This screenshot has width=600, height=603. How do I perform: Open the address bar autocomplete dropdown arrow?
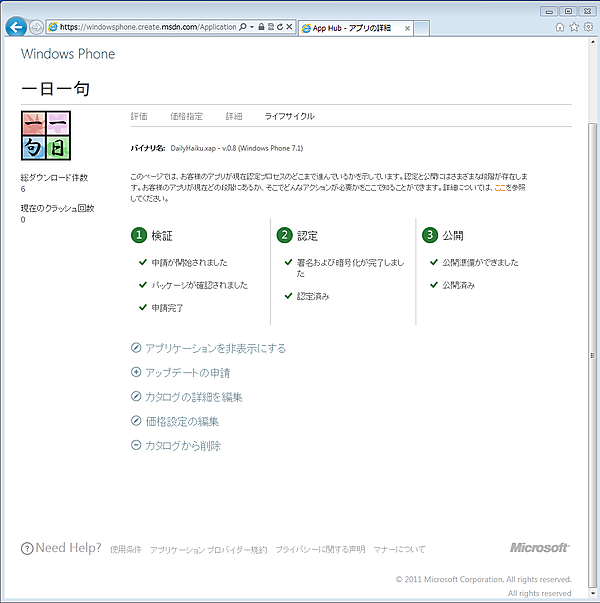pos(252,27)
